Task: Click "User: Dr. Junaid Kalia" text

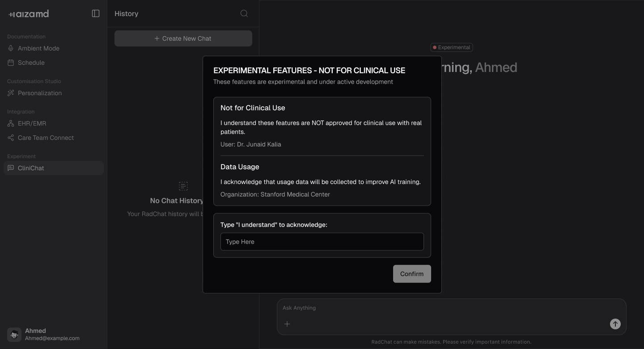Action: click(x=251, y=144)
